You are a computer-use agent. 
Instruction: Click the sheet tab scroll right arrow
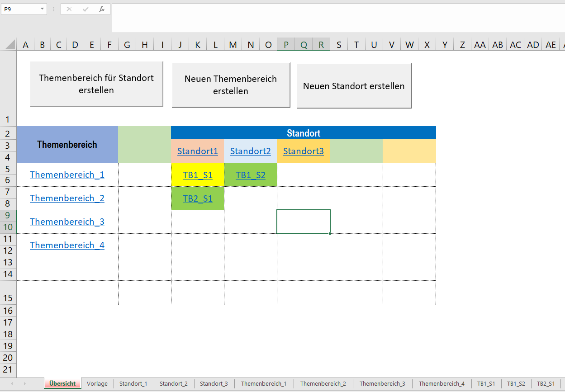click(24, 383)
